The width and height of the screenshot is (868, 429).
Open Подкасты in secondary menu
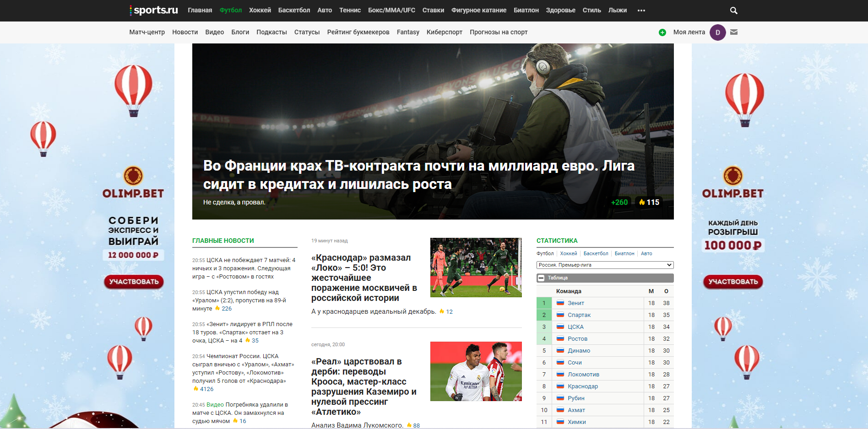[x=271, y=32]
